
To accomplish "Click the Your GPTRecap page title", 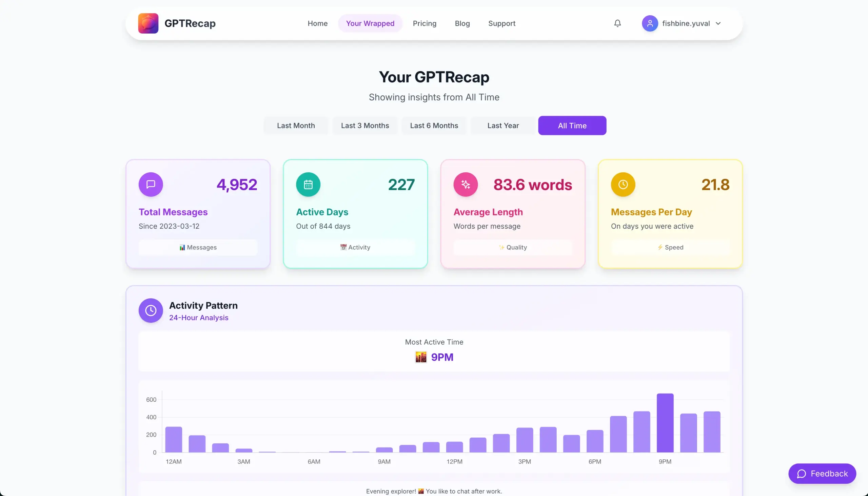I will point(434,77).
